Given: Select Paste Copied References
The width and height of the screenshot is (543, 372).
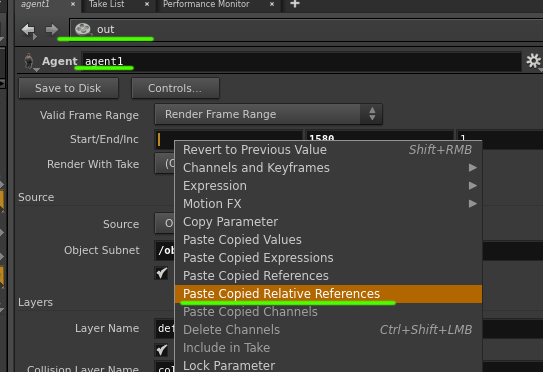Looking at the screenshot, I should click(328, 276).
